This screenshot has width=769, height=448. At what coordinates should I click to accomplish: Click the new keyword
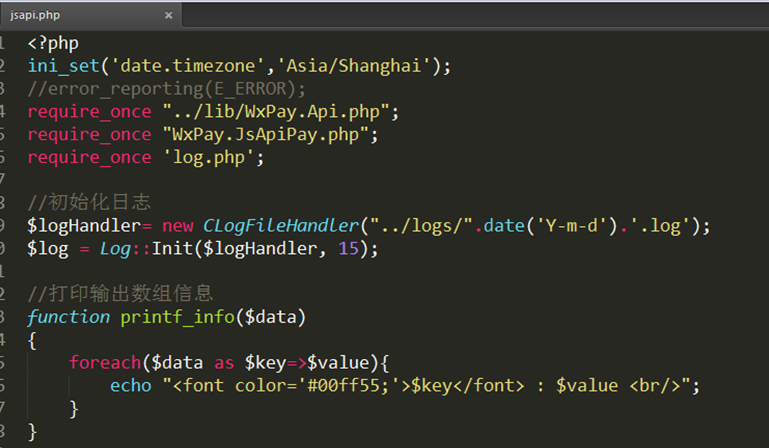[x=178, y=226]
